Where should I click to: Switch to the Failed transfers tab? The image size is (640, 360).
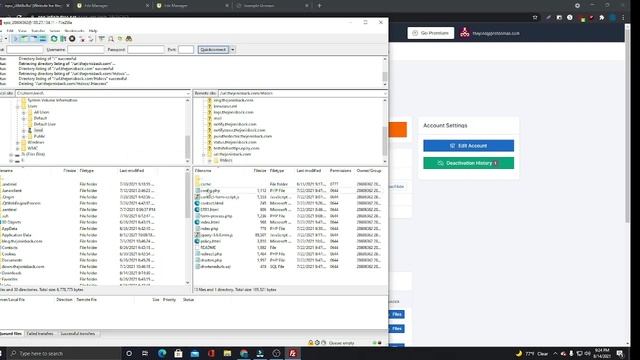pyautogui.click(x=40, y=334)
